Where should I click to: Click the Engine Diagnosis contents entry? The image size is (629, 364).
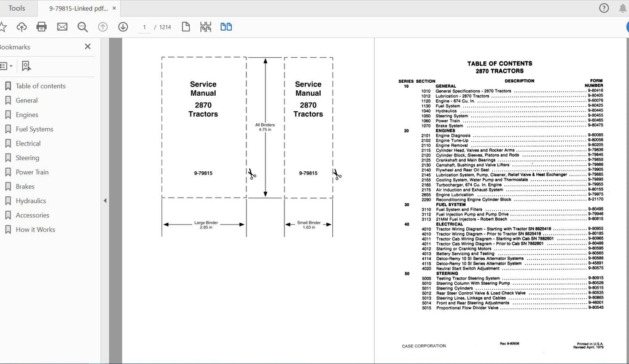453,136
